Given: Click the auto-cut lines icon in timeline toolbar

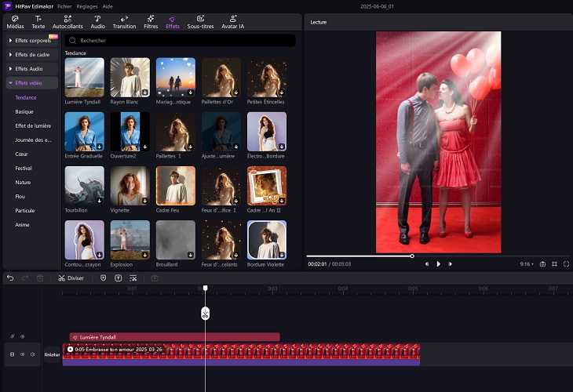Looking at the screenshot, I should 133,278.
